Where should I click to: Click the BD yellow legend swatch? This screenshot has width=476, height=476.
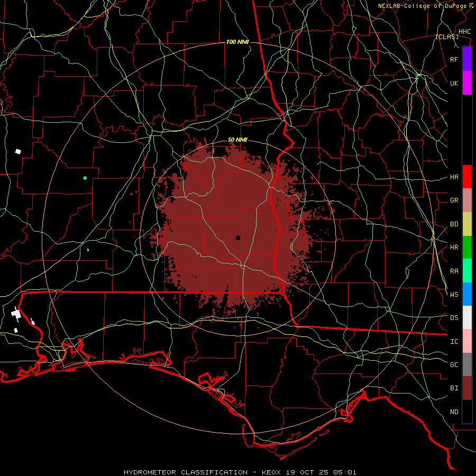[x=467, y=224]
